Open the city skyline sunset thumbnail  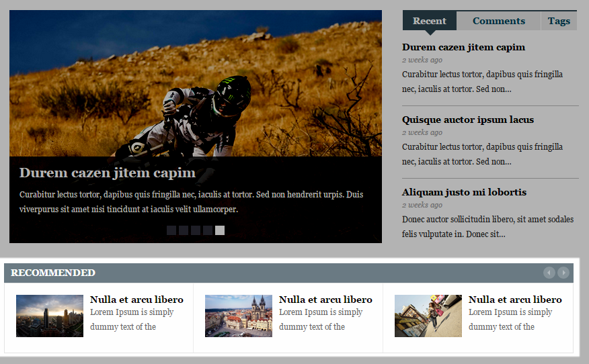(x=50, y=316)
